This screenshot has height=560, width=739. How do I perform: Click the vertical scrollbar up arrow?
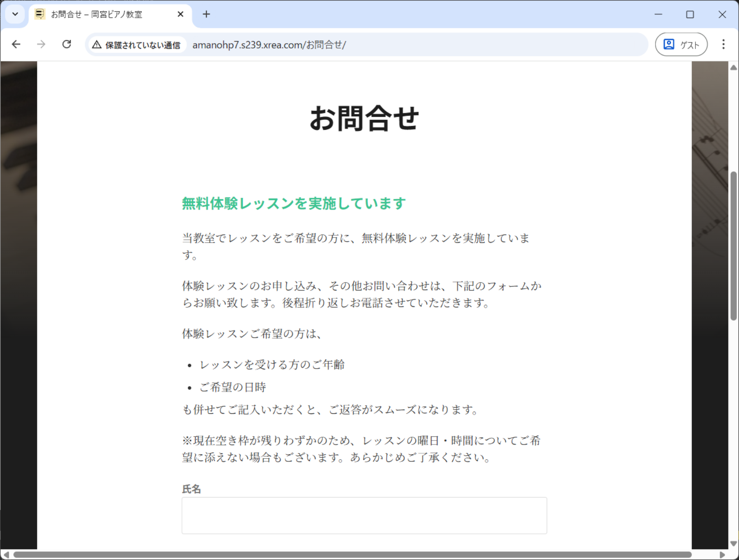[x=733, y=68]
